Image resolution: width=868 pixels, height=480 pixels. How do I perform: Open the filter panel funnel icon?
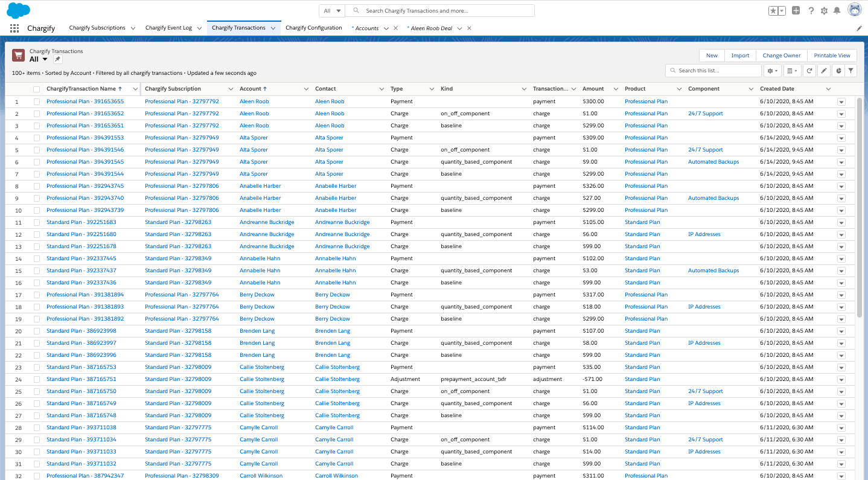click(850, 71)
